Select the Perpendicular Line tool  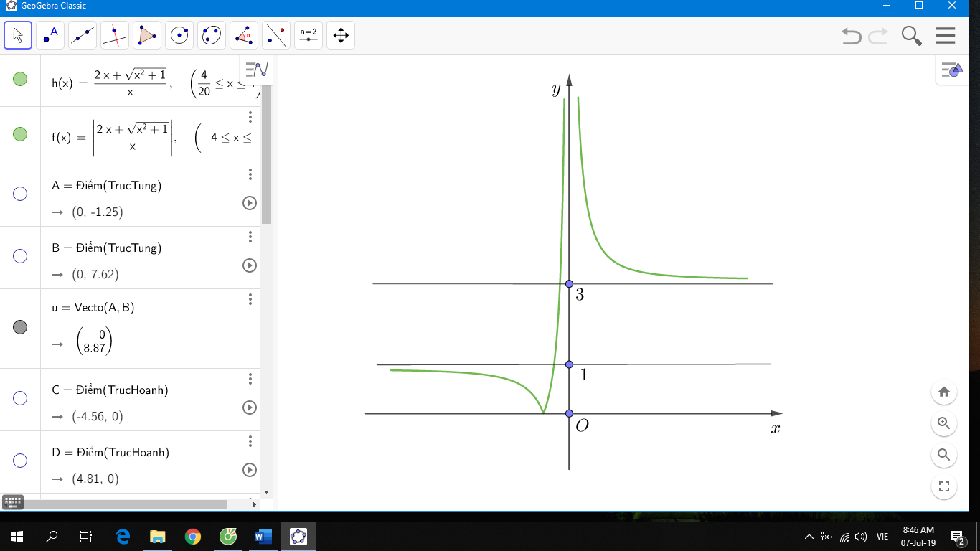pyautogui.click(x=115, y=35)
